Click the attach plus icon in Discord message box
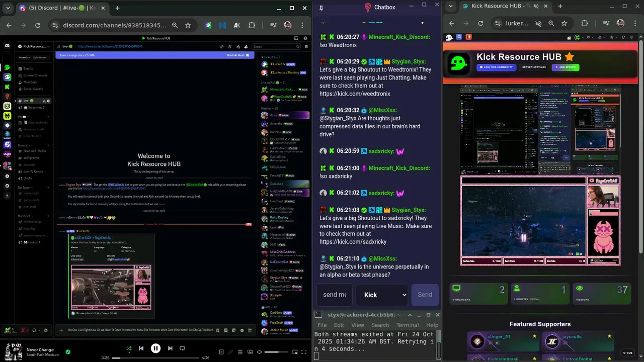This screenshot has width=644, height=362. [x=61, y=330]
